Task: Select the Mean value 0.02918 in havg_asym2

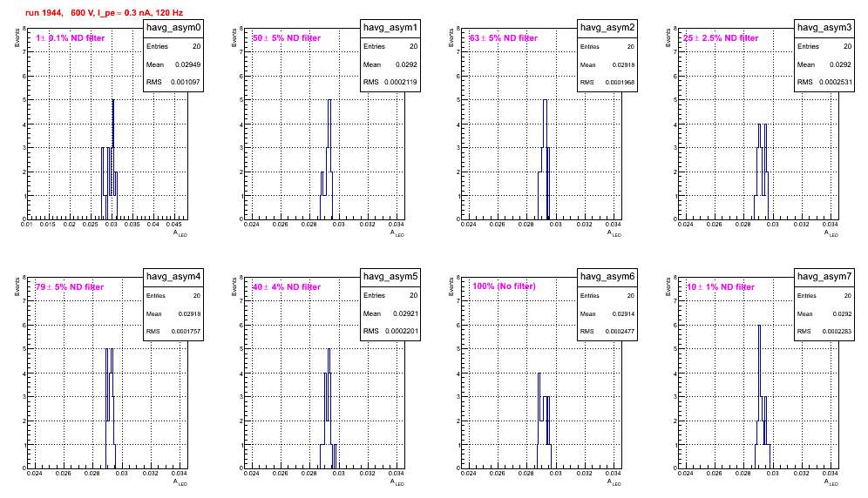Action: tap(623, 64)
